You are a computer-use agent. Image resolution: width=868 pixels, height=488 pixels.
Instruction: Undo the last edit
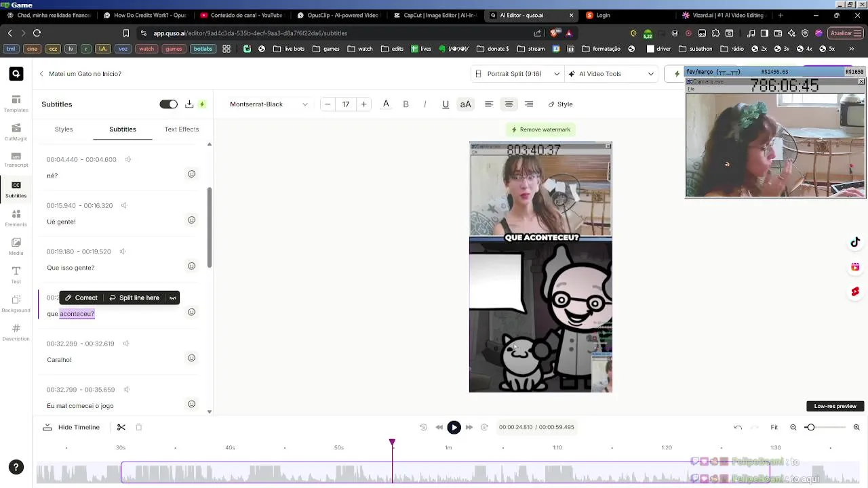point(738,427)
